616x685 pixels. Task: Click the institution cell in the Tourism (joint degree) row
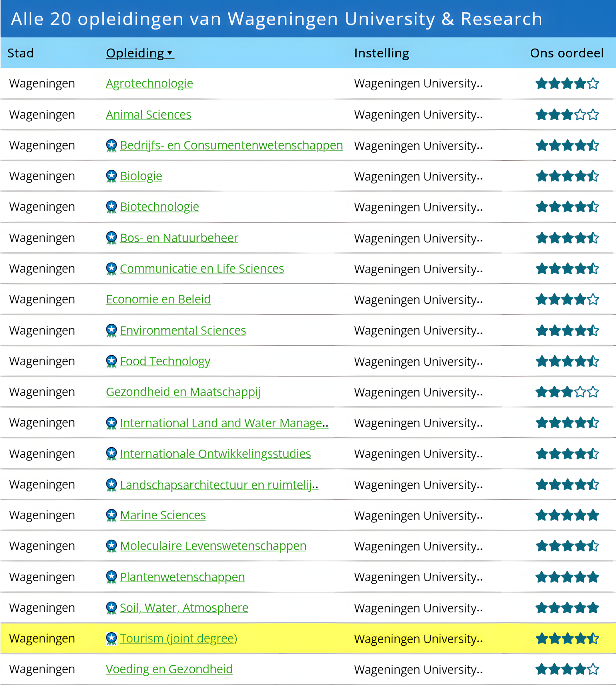419,639
